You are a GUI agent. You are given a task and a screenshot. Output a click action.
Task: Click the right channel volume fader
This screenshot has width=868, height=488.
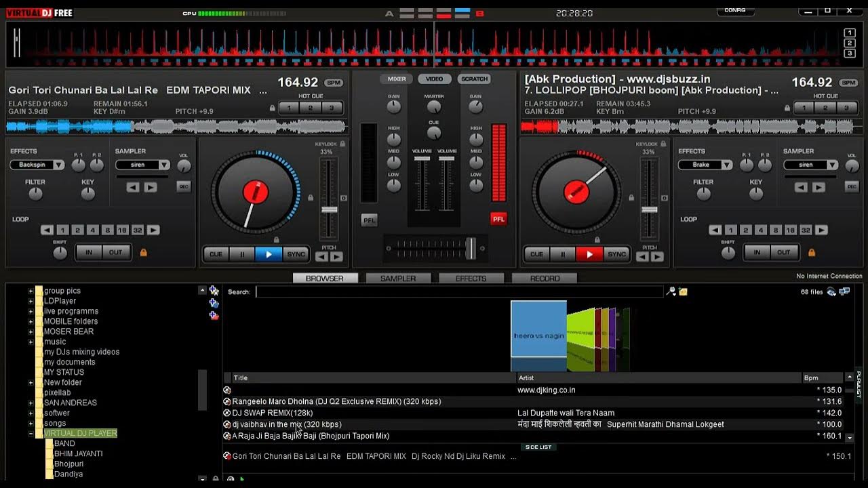pos(447,159)
